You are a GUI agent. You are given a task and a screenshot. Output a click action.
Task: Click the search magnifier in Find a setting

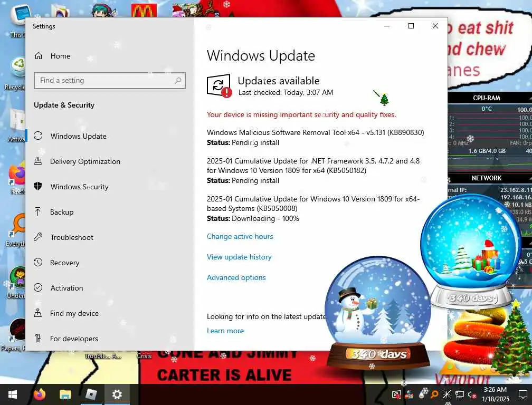coord(178,80)
